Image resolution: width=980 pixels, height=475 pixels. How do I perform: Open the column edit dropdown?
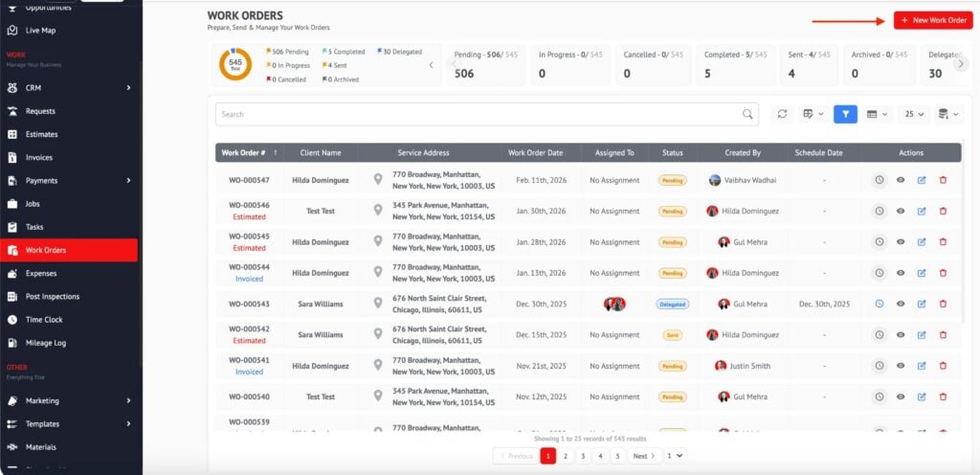(x=813, y=114)
